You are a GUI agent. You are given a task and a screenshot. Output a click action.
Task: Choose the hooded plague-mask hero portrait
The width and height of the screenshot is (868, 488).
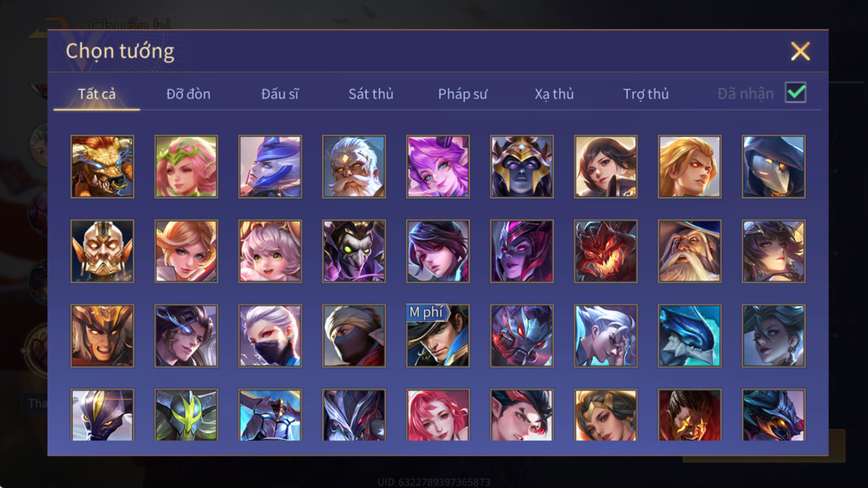pyautogui.click(x=773, y=166)
